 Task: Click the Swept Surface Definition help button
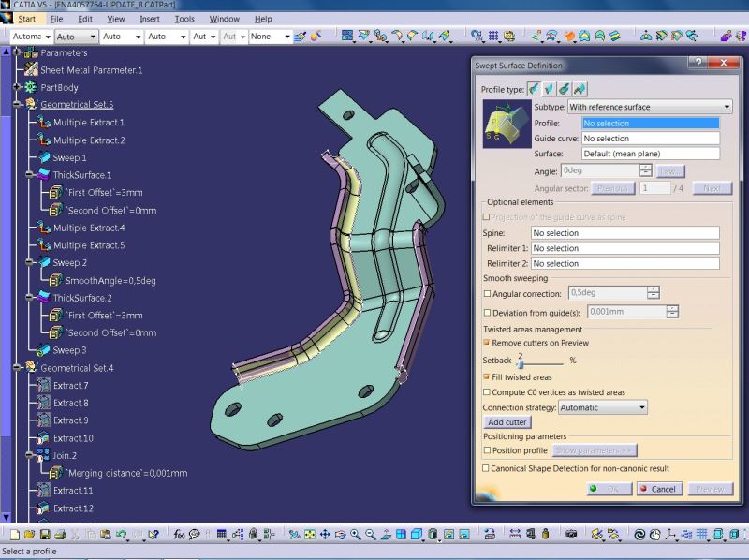point(698,63)
